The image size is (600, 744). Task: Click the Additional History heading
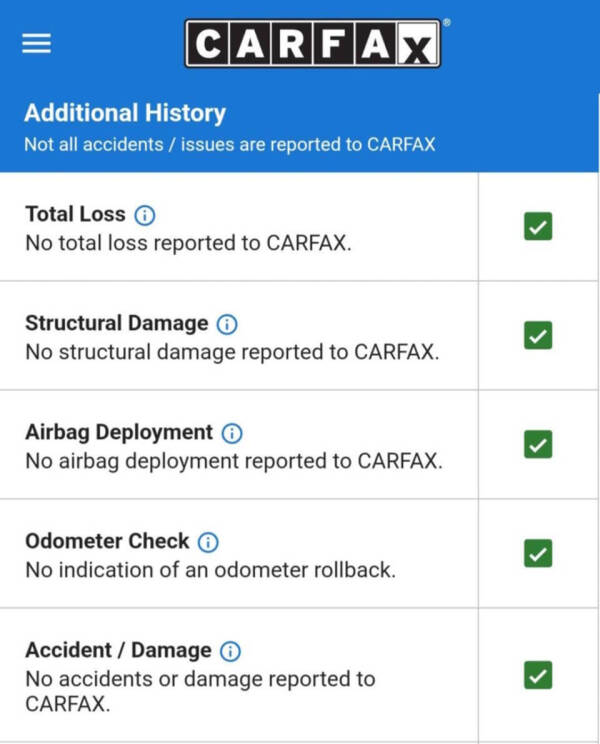(x=125, y=113)
